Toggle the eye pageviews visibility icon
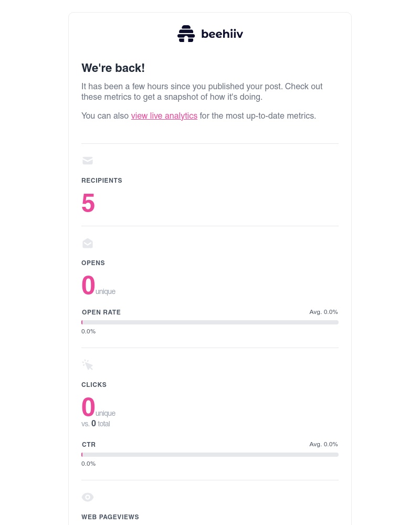This screenshot has height=525, width=420. coord(88,497)
